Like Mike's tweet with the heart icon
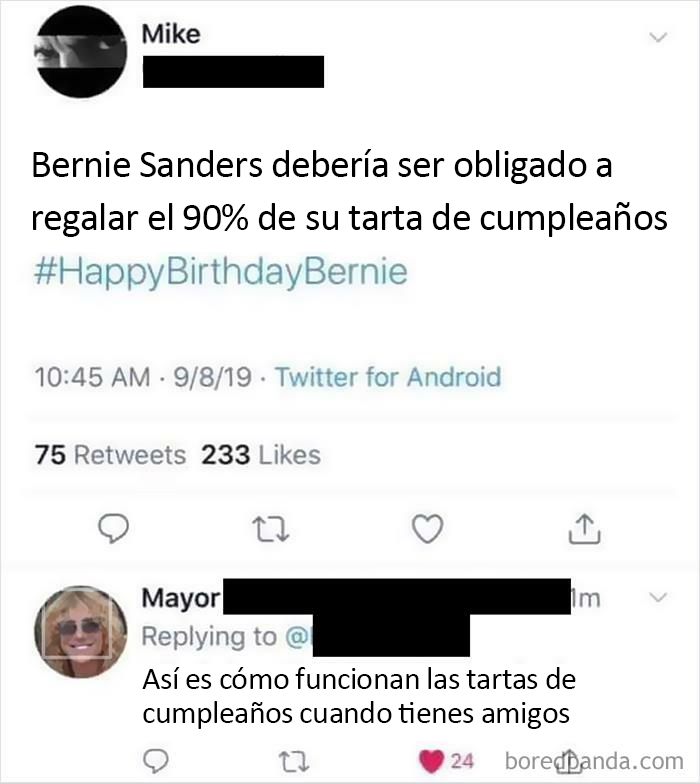Image resolution: width=700 pixels, height=783 pixels. pyautogui.click(x=427, y=527)
